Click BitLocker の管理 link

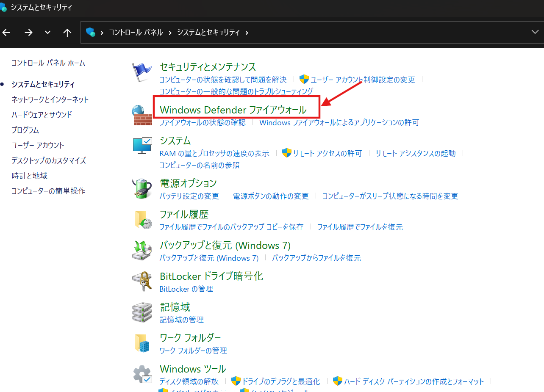point(186,289)
